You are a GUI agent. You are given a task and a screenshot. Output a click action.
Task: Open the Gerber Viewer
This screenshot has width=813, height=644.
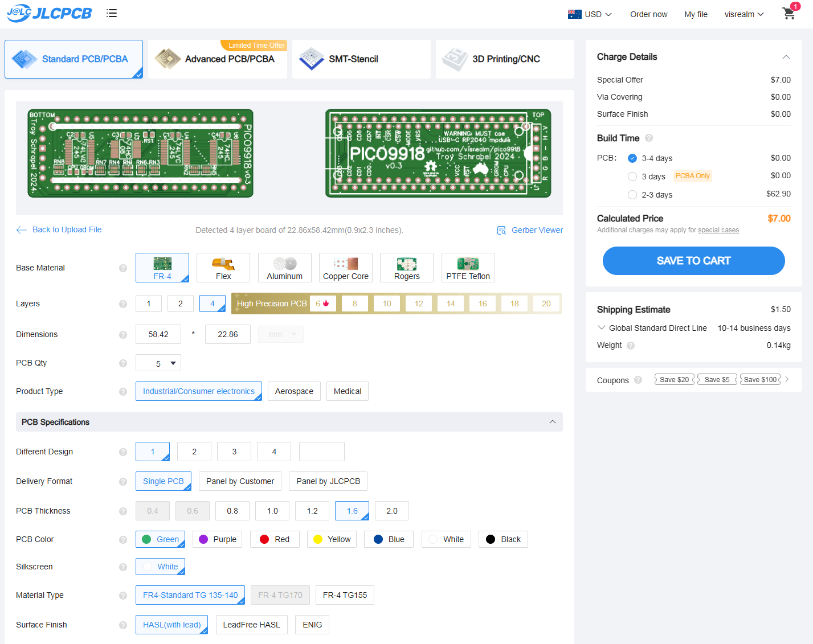530,230
